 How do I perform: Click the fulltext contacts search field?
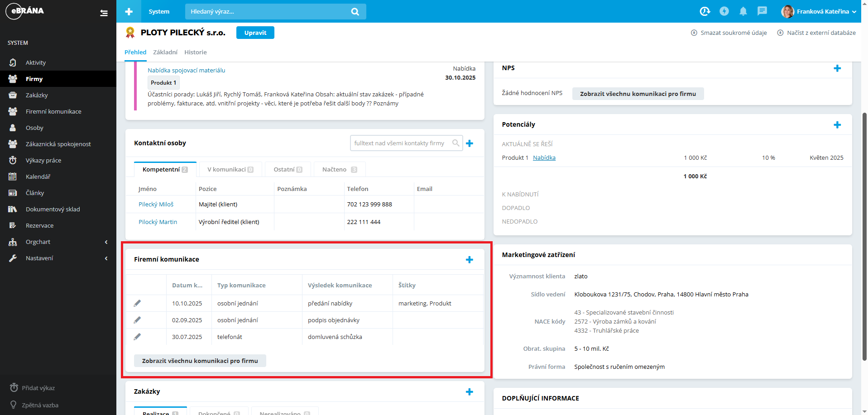tap(401, 143)
